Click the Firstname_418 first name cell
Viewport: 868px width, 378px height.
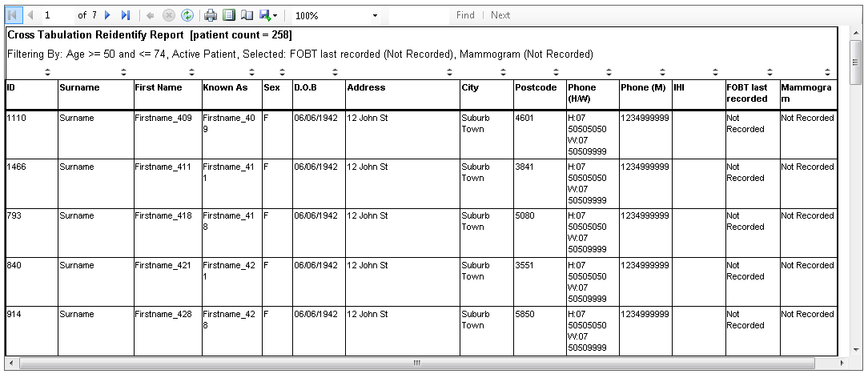(167, 233)
